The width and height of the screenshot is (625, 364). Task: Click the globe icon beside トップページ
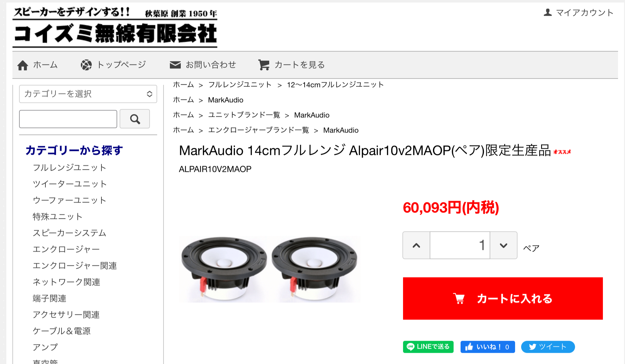pyautogui.click(x=86, y=65)
